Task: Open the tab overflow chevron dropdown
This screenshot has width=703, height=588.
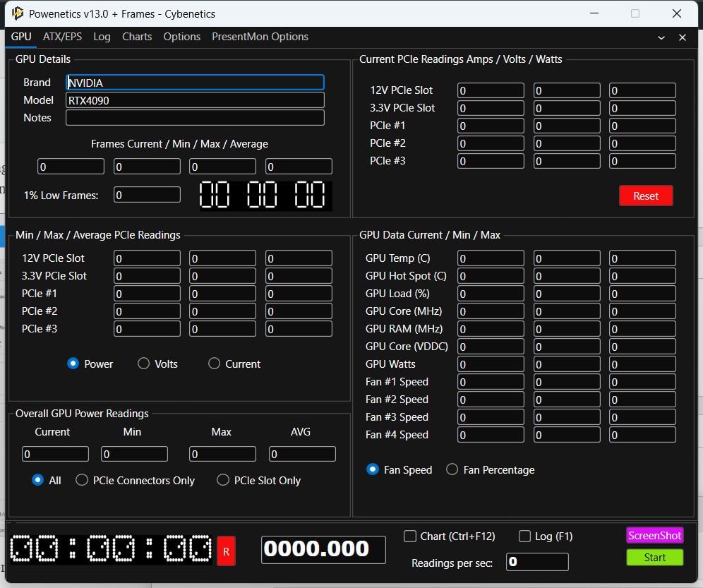Action: coord(661,37)
